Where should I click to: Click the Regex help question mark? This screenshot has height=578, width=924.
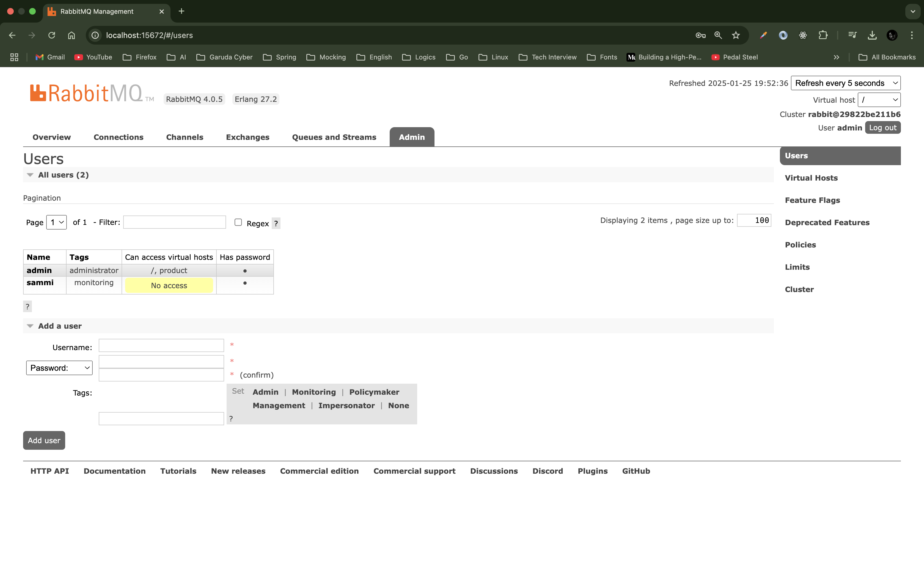(x=276, y=223)
